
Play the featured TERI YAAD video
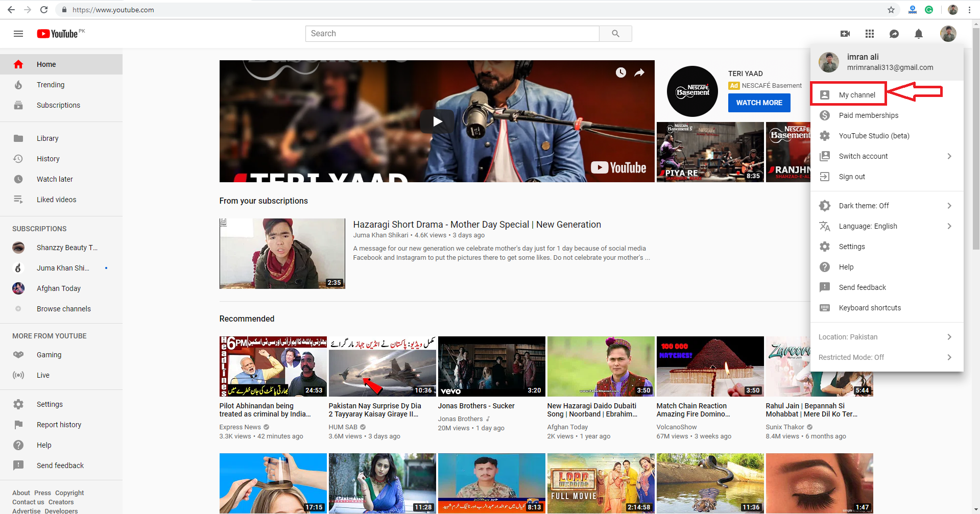pyautogui.click(x=437, y=121)
